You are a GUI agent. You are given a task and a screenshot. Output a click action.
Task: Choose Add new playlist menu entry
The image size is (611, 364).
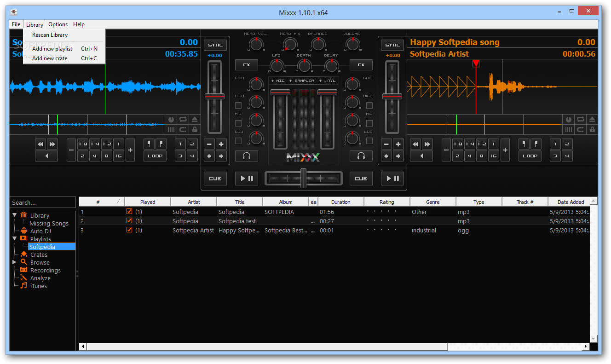[64, 48]
